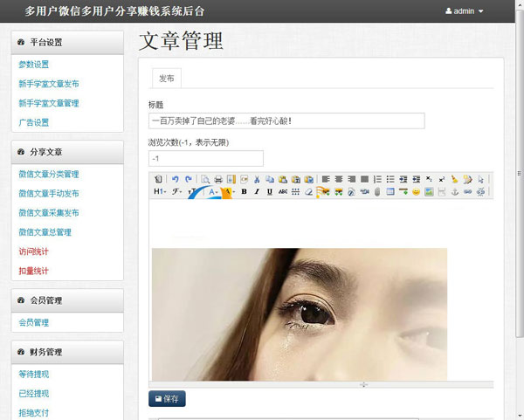
Task: Open 访问统计 link
Action: [x=33, y=251]
